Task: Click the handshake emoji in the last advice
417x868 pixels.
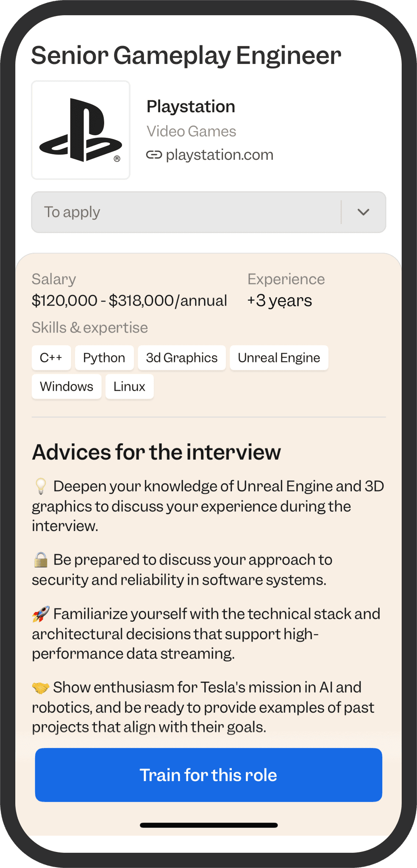Action: coord(40,687)
